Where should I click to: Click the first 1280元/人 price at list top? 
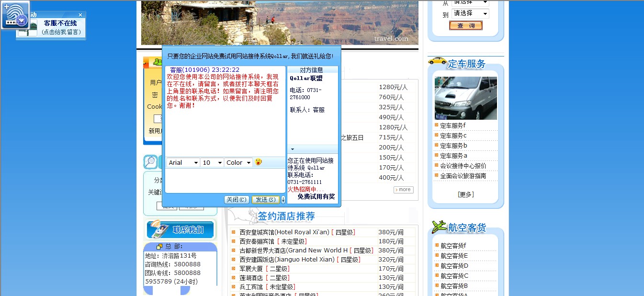[x=393, y=87]
